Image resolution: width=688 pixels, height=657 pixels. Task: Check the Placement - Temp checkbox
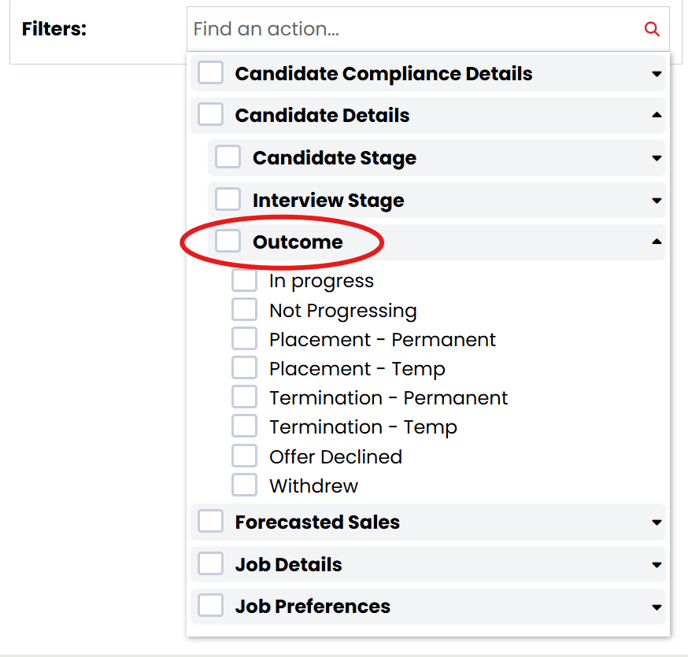point(244,367)
